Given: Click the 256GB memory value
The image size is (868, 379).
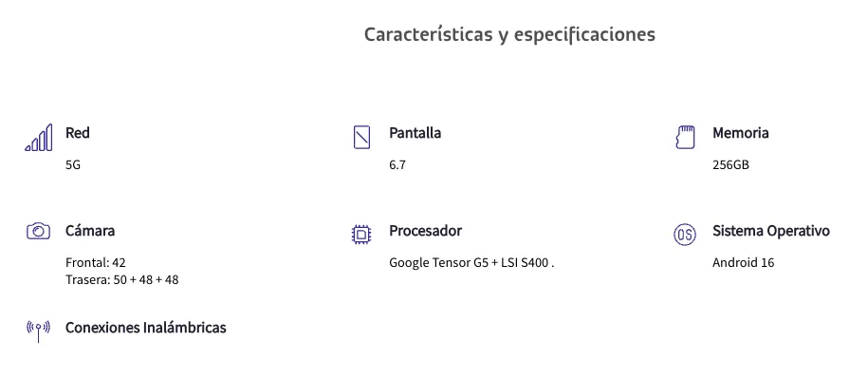Looking at the screenshot, I should [x=730, y=165].
